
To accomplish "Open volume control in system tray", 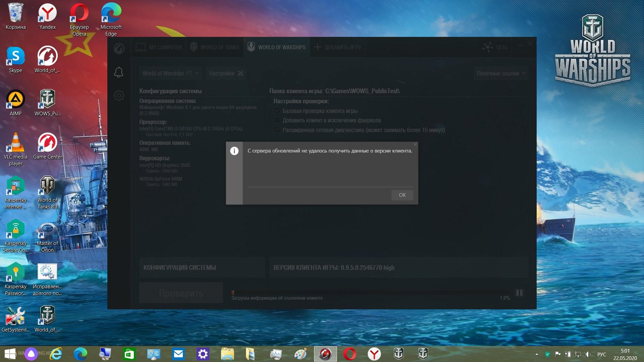I will point(588,354).
